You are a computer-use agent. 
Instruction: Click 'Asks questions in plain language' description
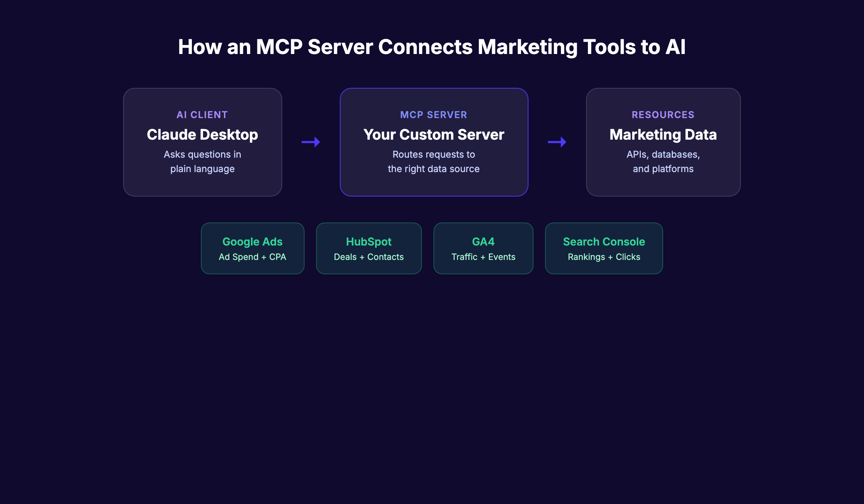(202, 161)
